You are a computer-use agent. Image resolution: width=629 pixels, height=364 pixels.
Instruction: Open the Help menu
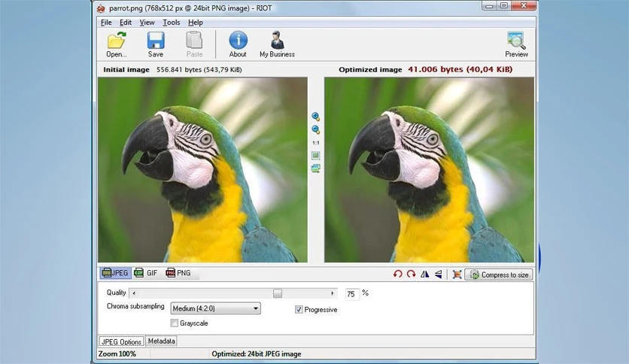coord(196,23)
